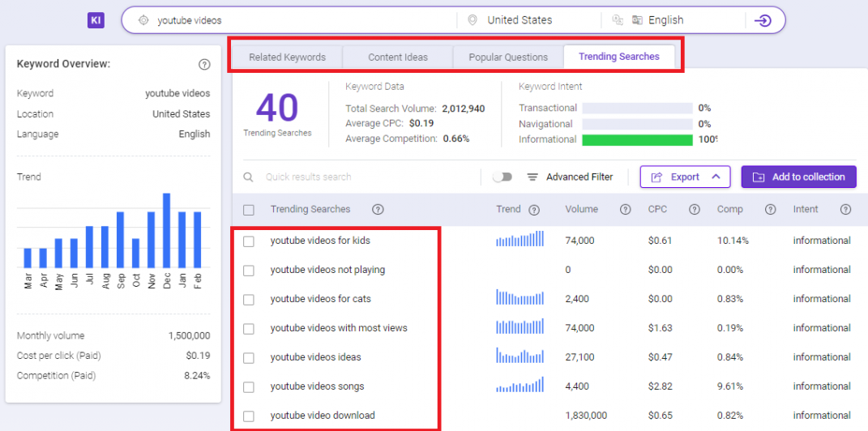Tick the select-all checkbox in table header
This screenshot has height=431, width=868.
point(249,211)
